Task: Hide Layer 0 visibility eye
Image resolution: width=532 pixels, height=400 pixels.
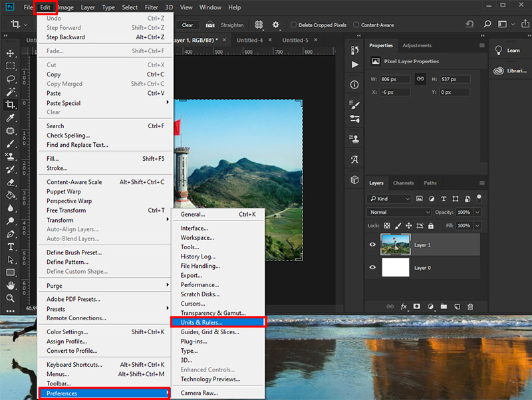Action: [x=372, y=267]
